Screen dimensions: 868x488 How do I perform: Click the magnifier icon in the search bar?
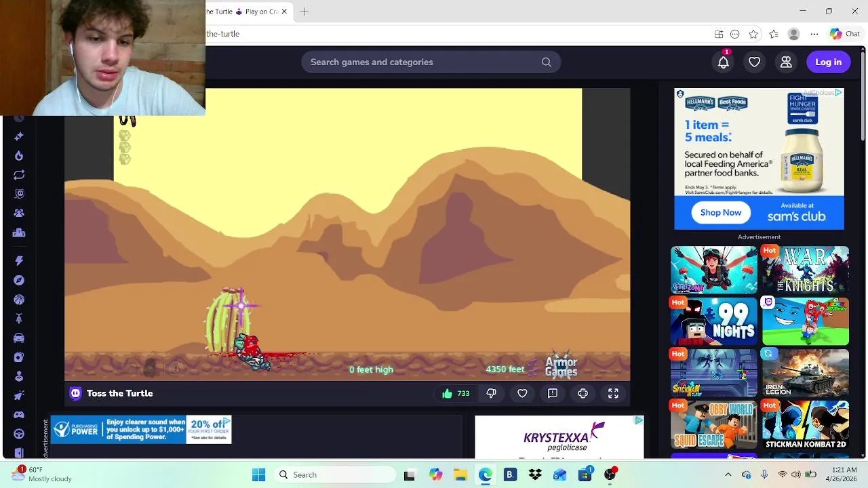(547, 62)
